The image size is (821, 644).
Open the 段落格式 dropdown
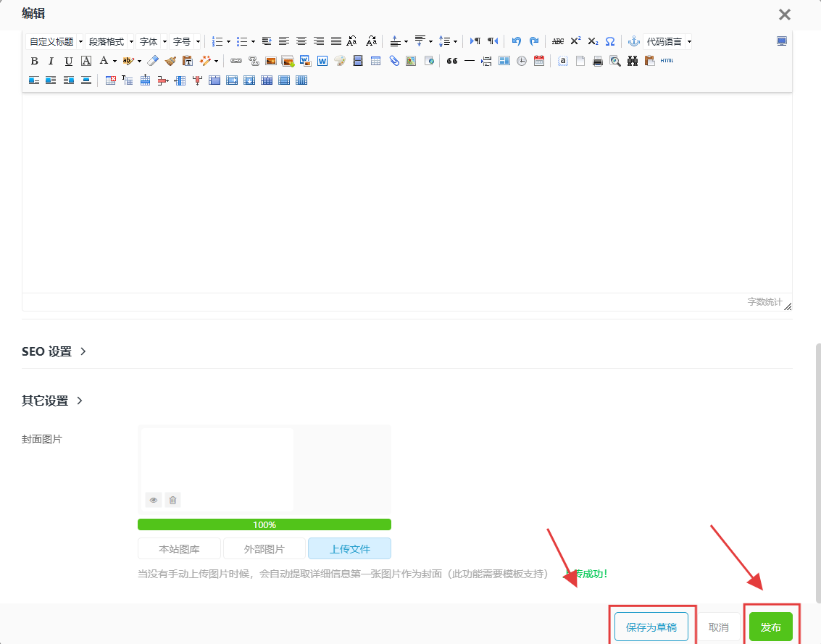[111, 42]
